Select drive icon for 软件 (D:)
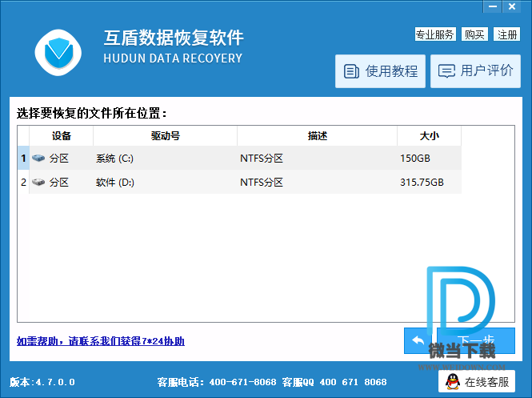The image size is (532, 398). click(x=38, y=182)
